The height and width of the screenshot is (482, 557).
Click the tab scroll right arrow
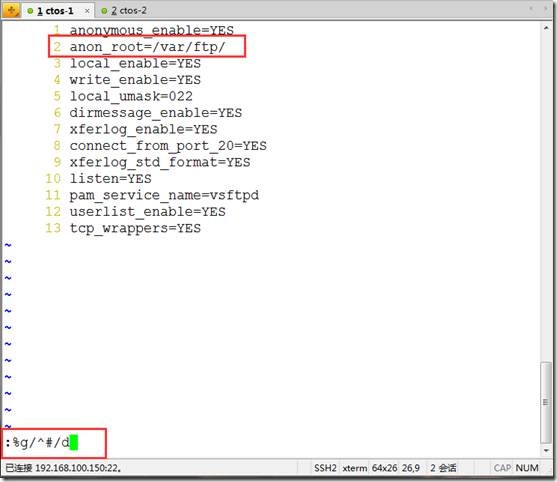[546, 8]
